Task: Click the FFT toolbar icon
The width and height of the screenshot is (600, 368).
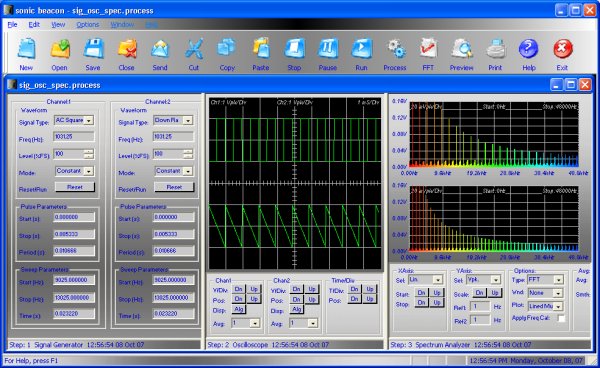Action: point(428,49)
